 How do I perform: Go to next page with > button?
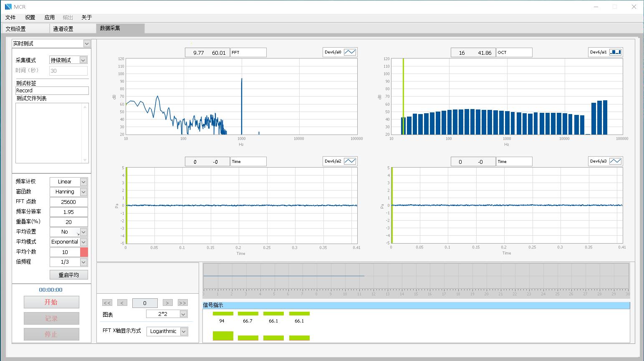pyautogui.click(x=167, y=303)
